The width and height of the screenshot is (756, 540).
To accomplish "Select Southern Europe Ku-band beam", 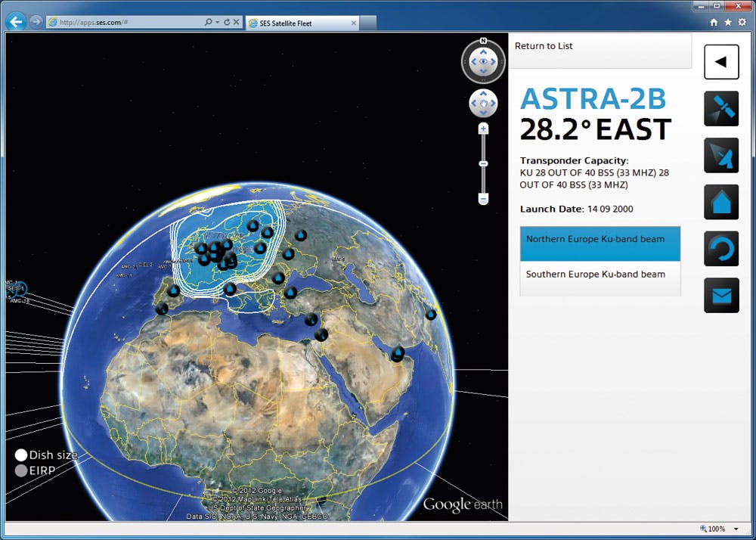I will (x=600, y=278).
